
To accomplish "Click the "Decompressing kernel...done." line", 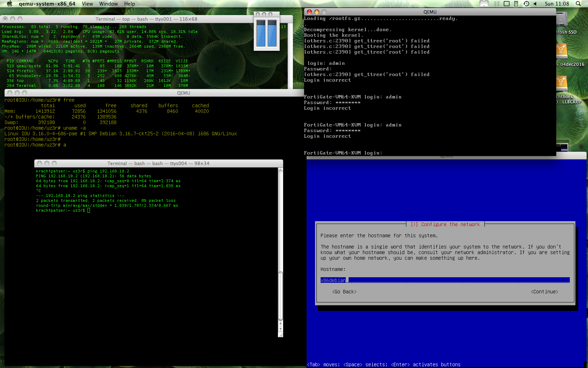I will (x=348, y=30).
